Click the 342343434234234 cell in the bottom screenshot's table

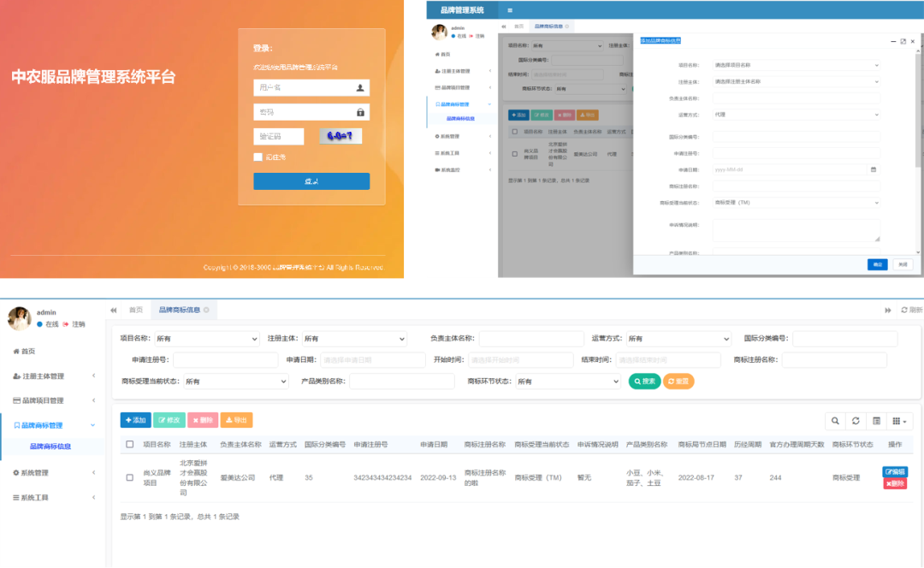coord(382,478)
